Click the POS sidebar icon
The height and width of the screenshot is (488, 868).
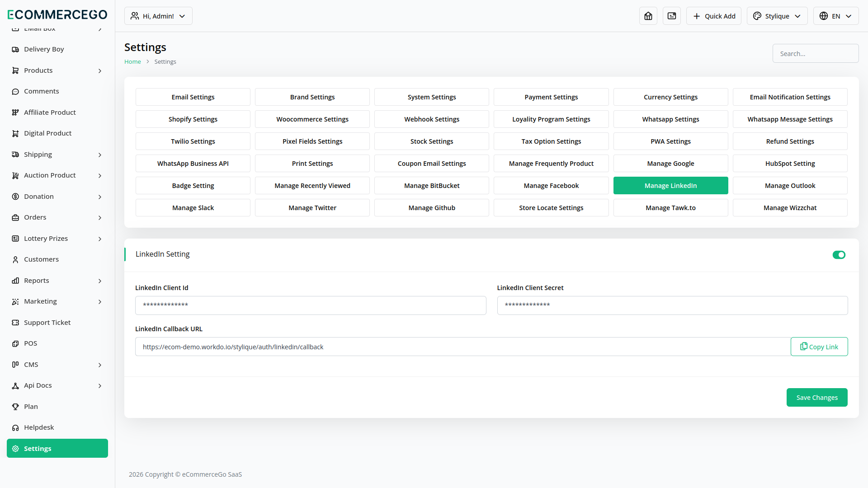click(x=15, y=343)
